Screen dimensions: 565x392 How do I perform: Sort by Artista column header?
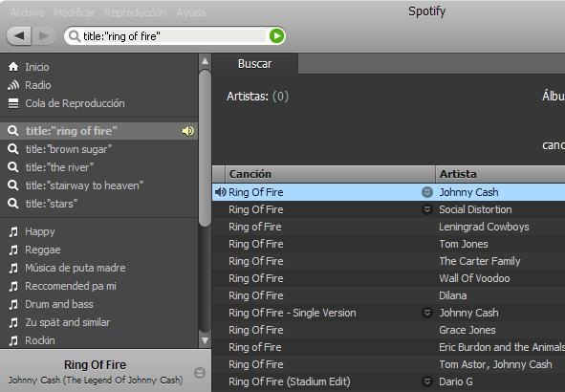pyautogui.click(x=500, y=174)
